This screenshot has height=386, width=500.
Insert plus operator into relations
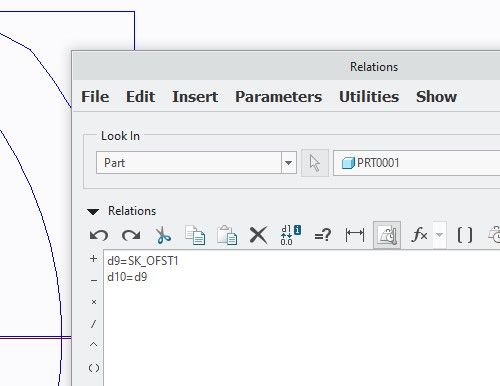point(94,259)
